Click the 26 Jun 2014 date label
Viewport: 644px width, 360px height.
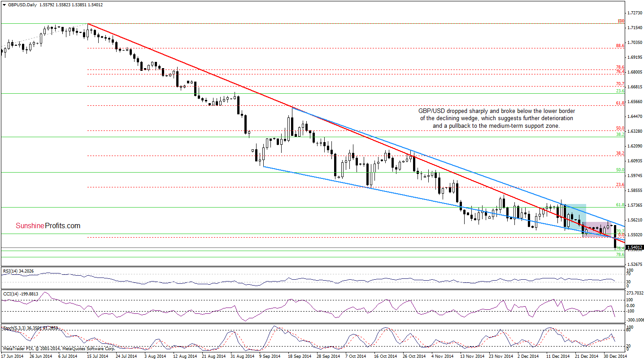point(41,356)
